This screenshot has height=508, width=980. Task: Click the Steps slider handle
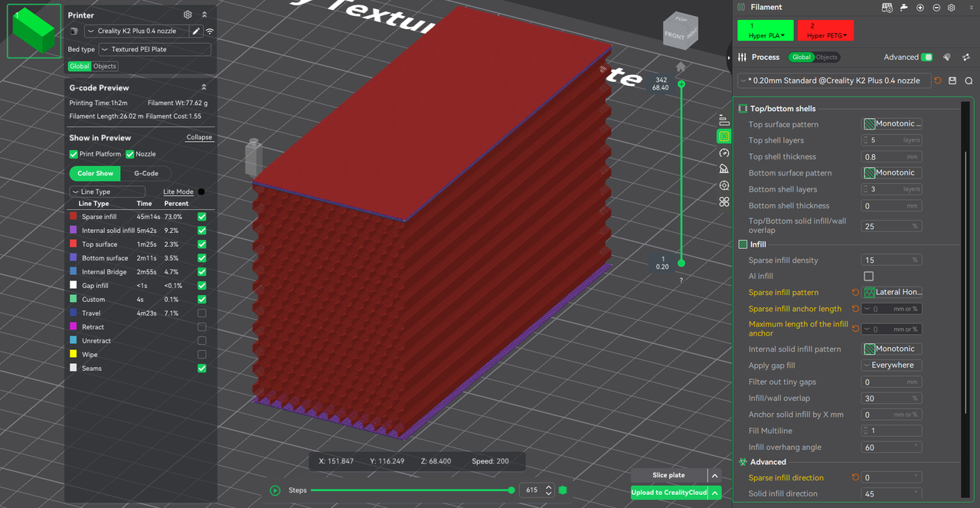pos(511,490)
